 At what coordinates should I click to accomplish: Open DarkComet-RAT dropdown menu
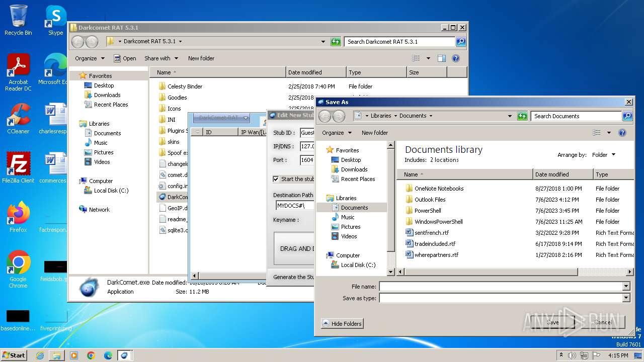[x=222, y=118]
